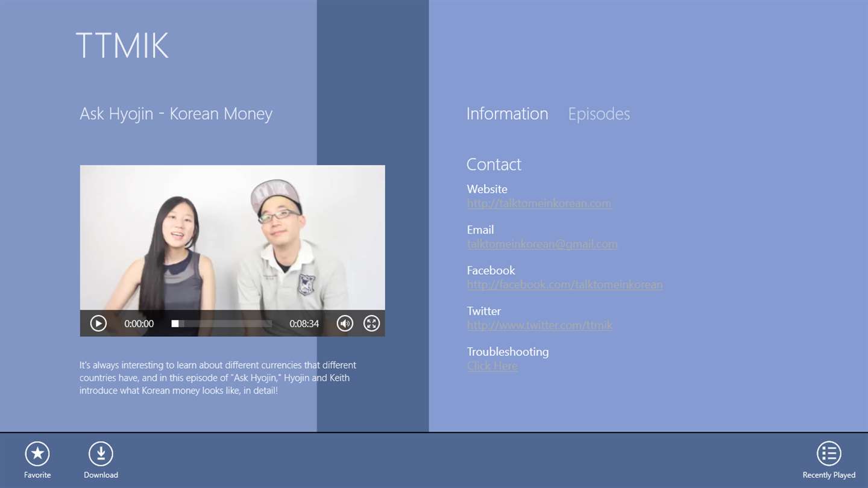Click the episode description paragraph

point(218,378)
